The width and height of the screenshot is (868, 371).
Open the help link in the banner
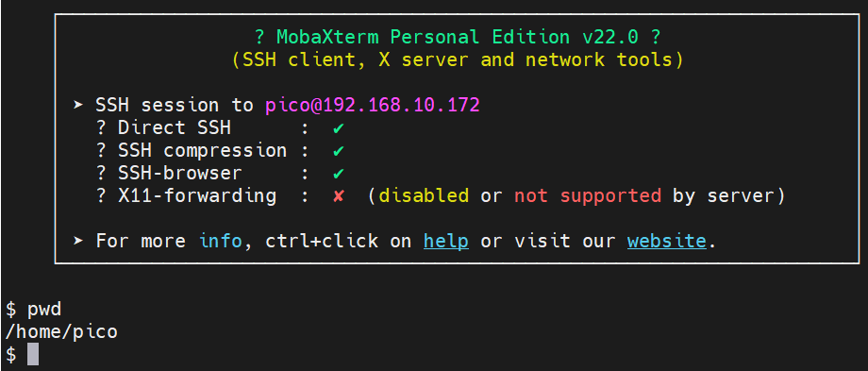pyautogui.click(x=446, y=242)
